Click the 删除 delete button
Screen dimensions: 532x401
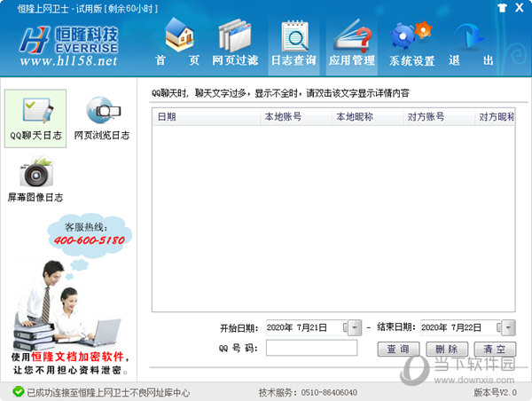(x=447, y=349)
